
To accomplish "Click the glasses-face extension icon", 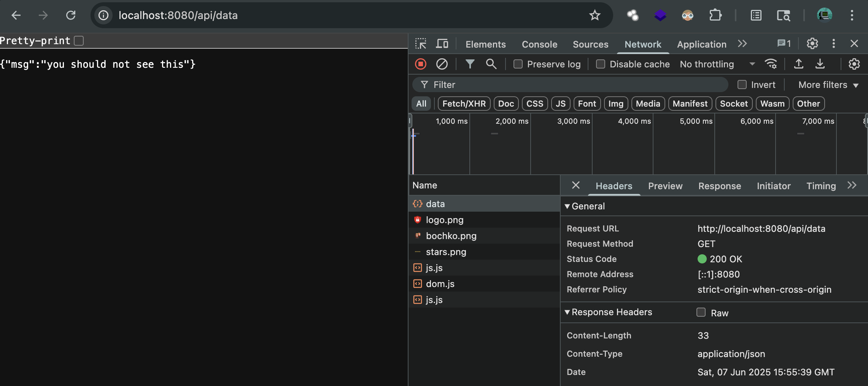I will (x=688, y=15).
